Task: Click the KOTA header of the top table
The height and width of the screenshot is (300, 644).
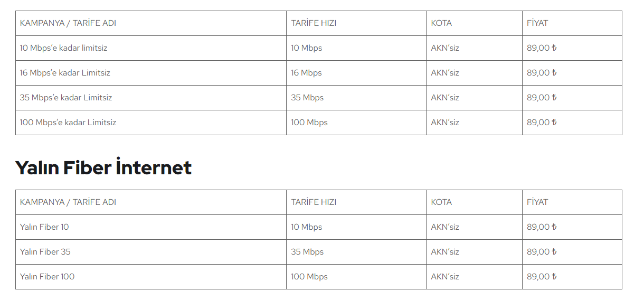Action: [441, 23]
